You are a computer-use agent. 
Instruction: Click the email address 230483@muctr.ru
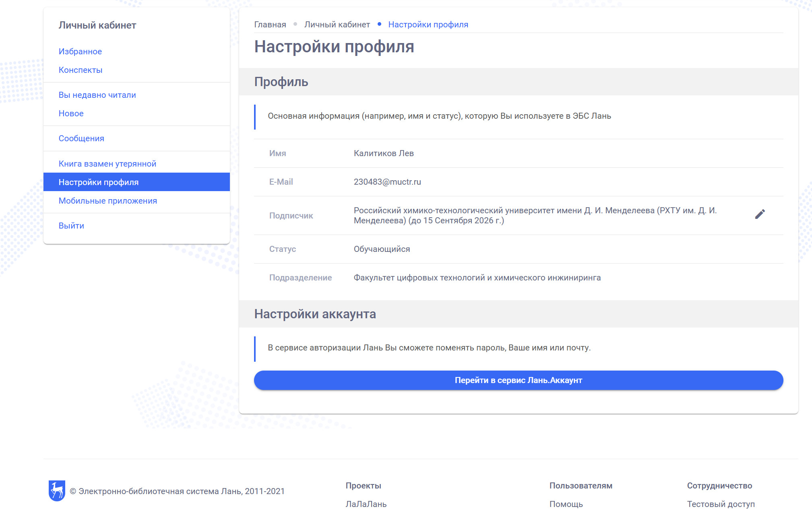click(387, 181)
